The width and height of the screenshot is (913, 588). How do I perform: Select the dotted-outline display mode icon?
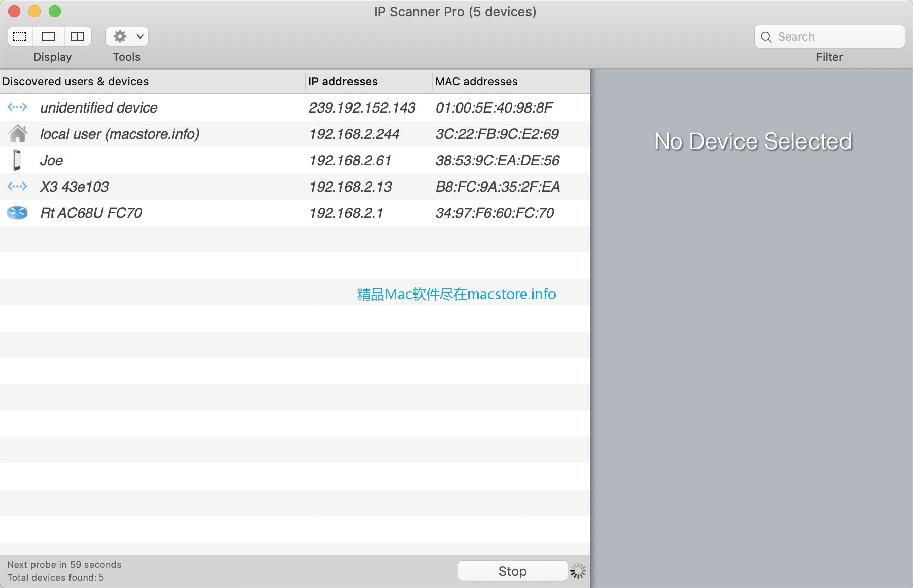(20, 36)
